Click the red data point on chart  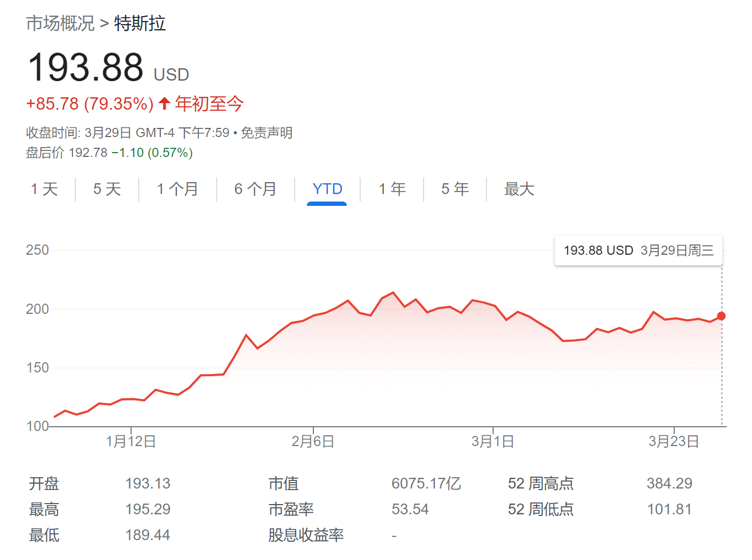(721, 316)
